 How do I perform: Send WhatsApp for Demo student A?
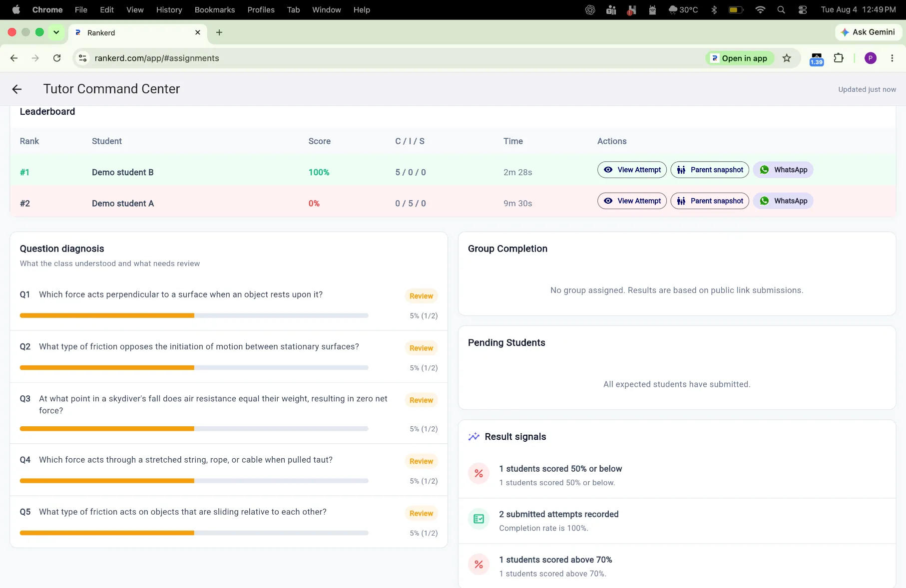tap(783, 201)
